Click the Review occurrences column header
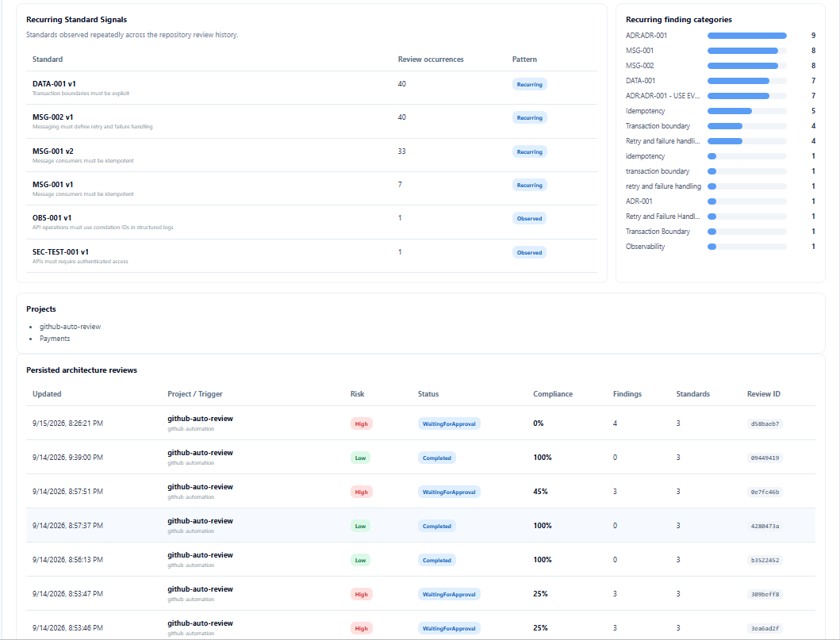The width and height of the screenshot is (840, 640). tap(431, 59)
